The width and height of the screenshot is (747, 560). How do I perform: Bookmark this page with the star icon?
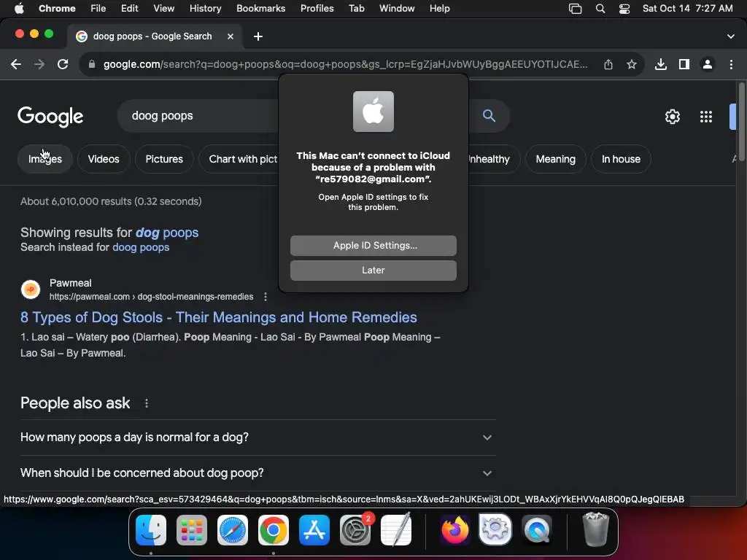pyautogui.click(x=631, y=64)
